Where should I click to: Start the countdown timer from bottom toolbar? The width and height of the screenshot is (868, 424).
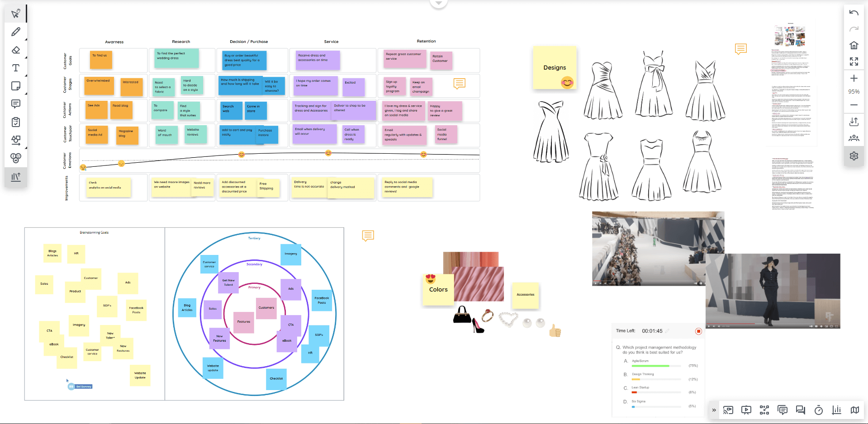pyautogui.click(x=818, y=410)
